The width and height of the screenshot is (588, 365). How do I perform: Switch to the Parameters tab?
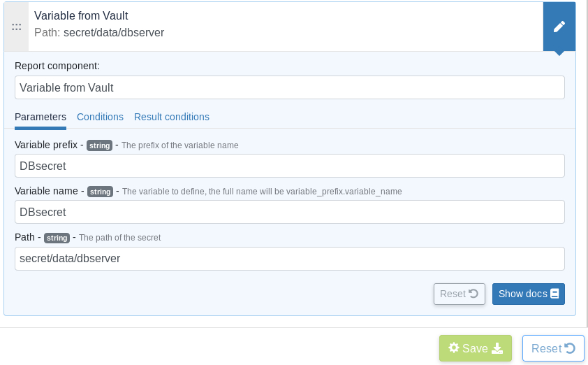(41, 117)
